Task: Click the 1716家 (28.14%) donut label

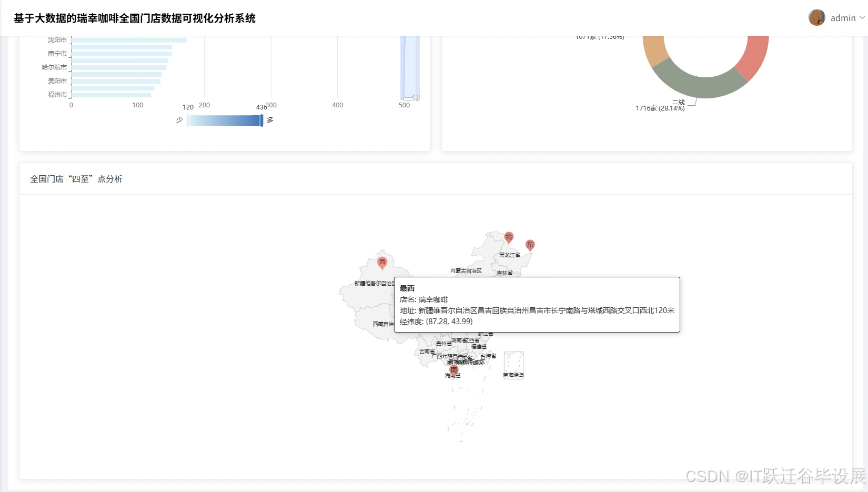Action: [660, 108]
